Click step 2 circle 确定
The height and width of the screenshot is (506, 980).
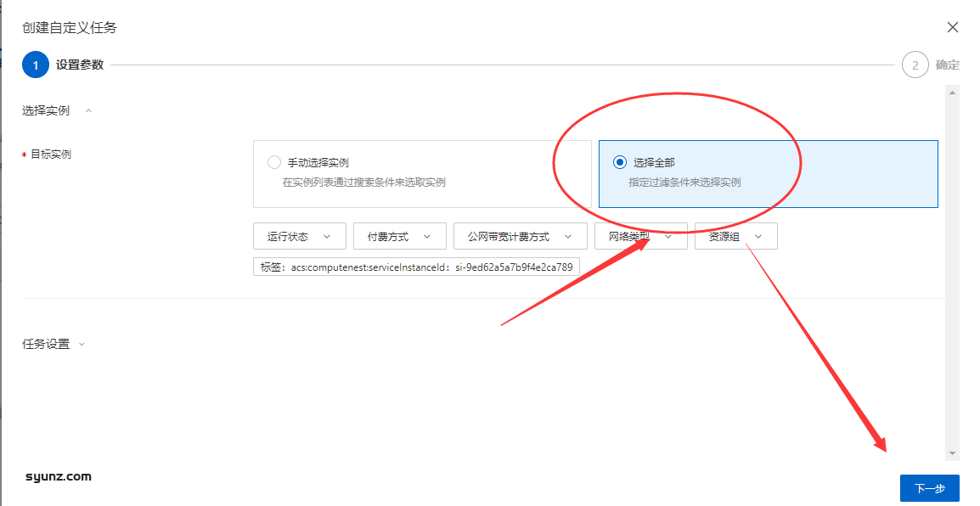pyautogui.click(x=915, y=65)
